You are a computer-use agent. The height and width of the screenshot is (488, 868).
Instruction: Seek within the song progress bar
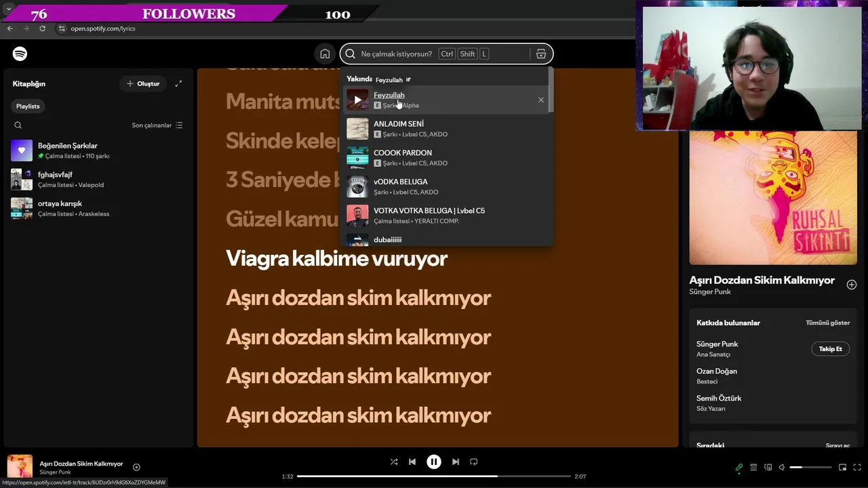(x=433, y=476)
